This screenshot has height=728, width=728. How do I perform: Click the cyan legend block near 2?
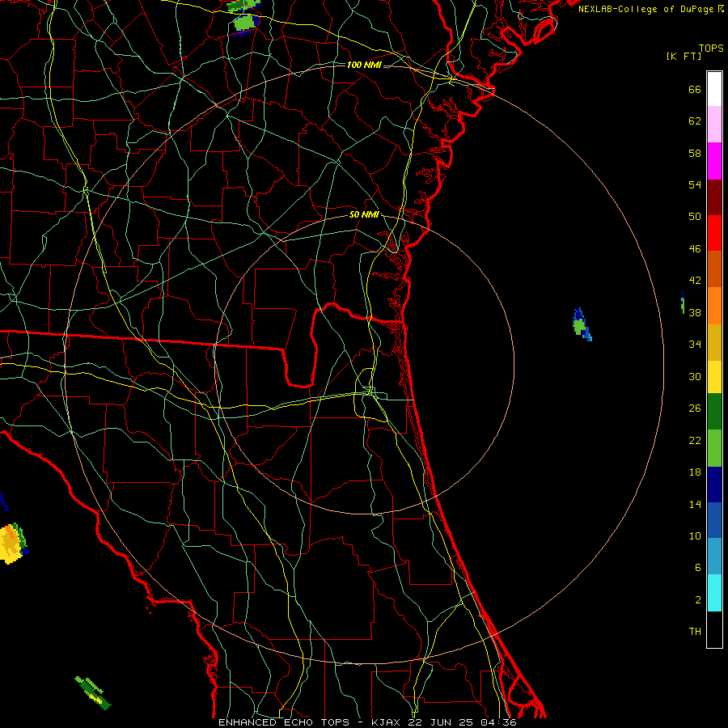point(714,593)
